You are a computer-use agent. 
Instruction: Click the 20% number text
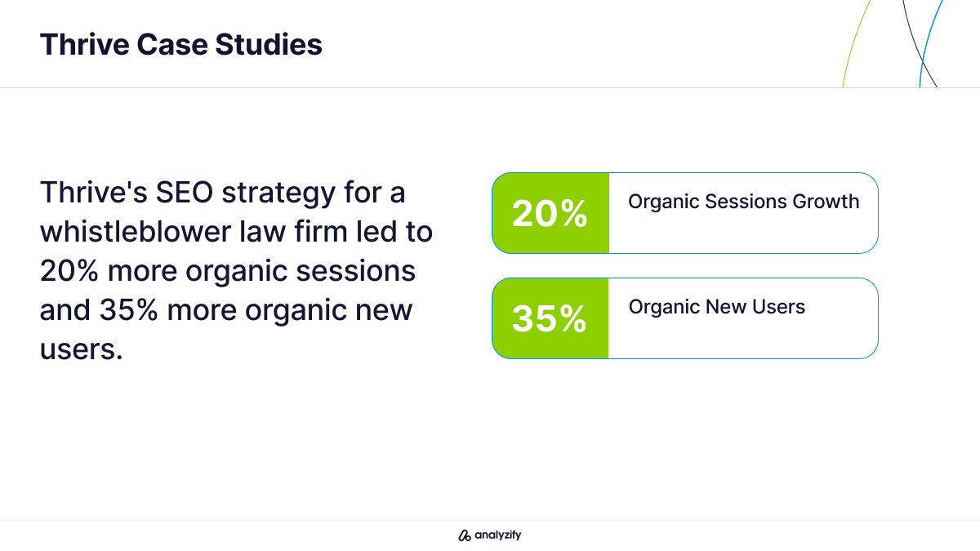tap(550, 214)
